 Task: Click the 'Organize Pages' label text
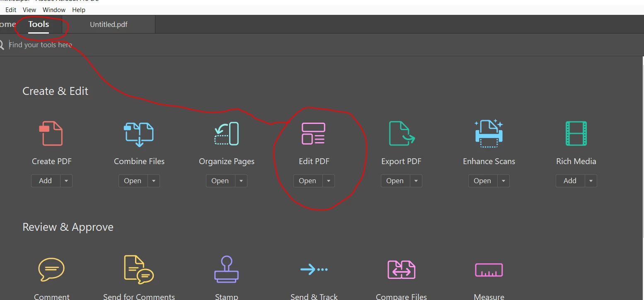click(x=227, y=162)
